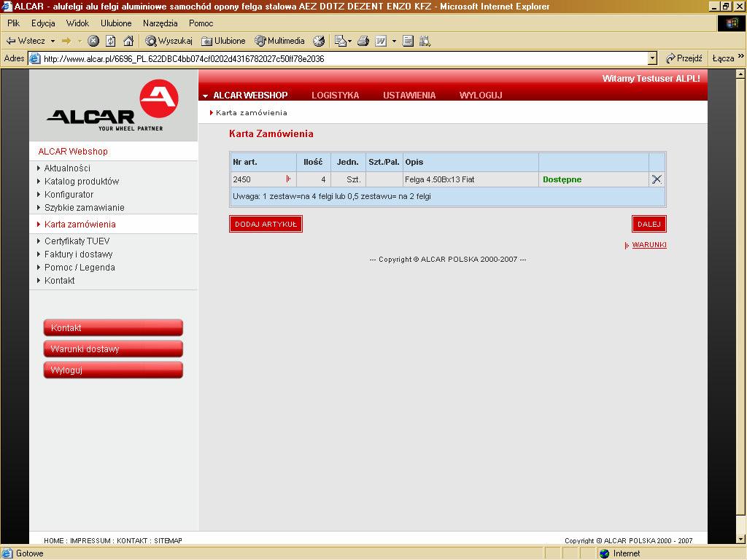Click the yellow forward arrow
The height and width of the screenshot is (560, 747).
coord(66,41)
